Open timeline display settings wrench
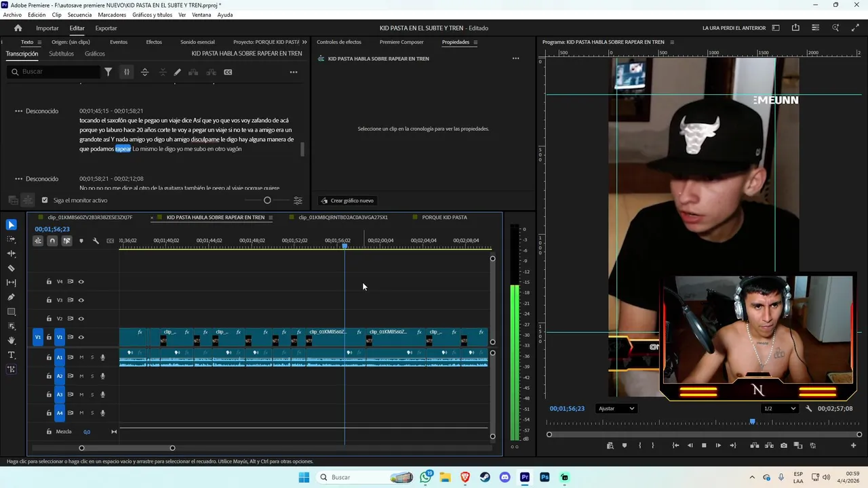 (96, 241)
